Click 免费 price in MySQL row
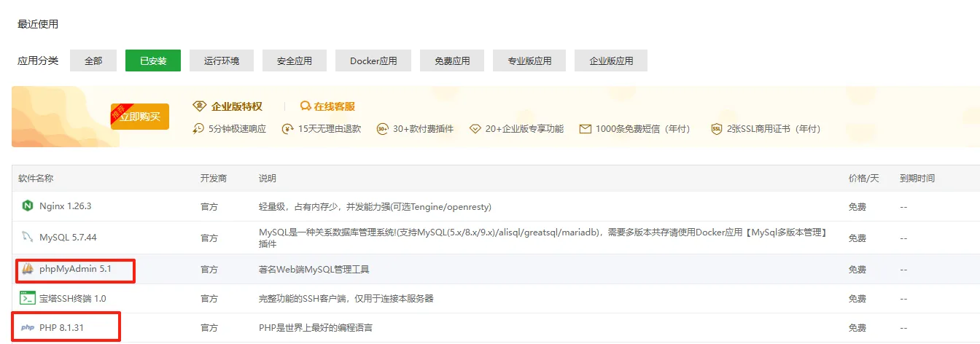This screenshot has height=344, width=980. click(x=857, y=238)
